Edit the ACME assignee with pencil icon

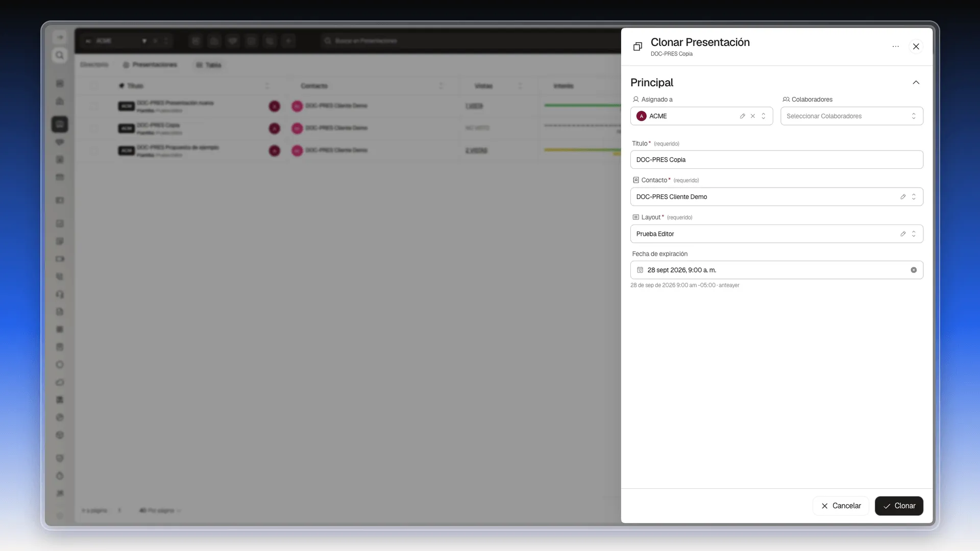pos(742,116)
